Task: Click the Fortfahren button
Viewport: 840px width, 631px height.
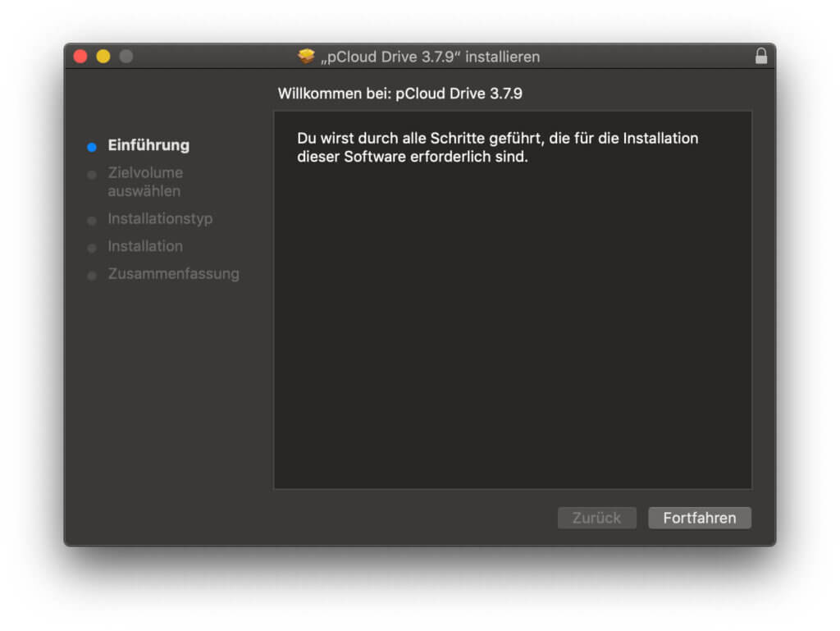Action: coord(699,518)
